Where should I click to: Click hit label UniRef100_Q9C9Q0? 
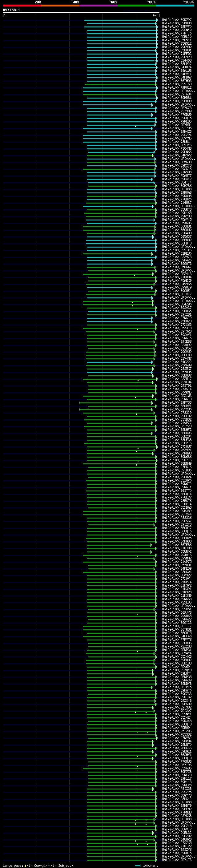(176, 47)
